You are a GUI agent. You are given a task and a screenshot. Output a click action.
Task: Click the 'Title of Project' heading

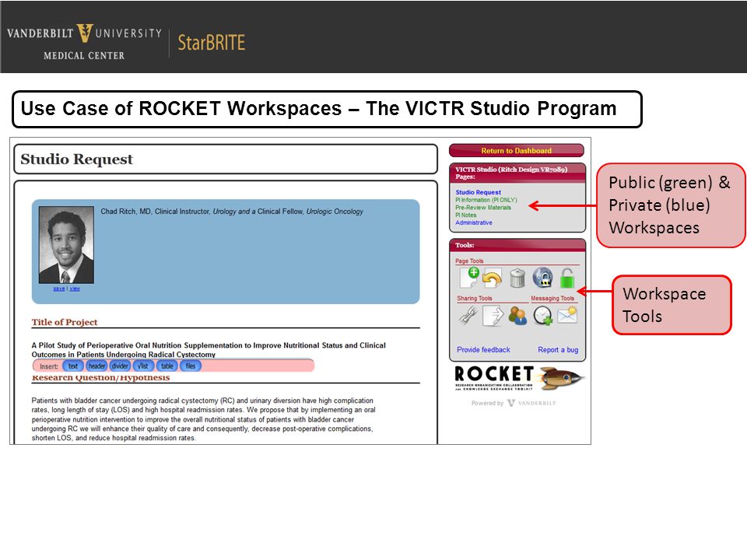(x=65, y=322)
